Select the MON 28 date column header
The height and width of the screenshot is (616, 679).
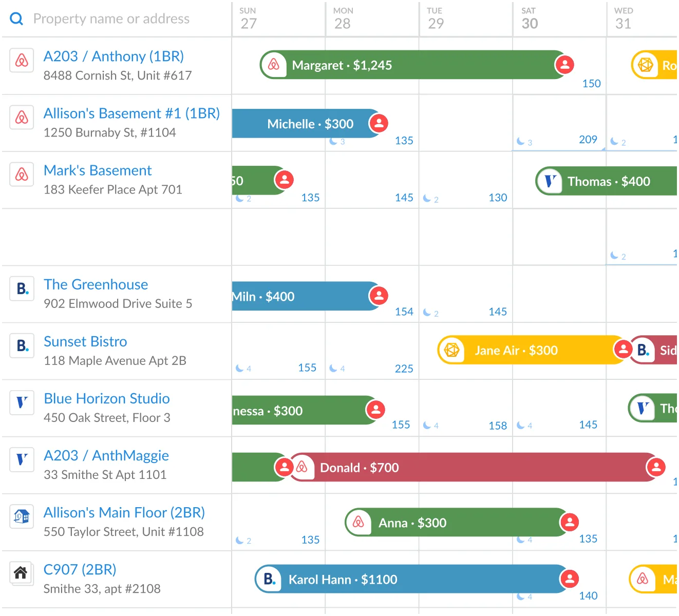372,19
